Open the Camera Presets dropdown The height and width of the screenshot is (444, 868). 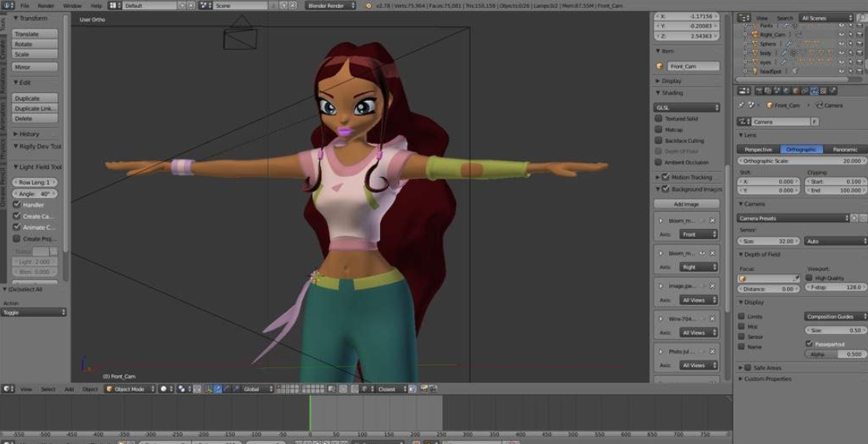click(793, 218)
